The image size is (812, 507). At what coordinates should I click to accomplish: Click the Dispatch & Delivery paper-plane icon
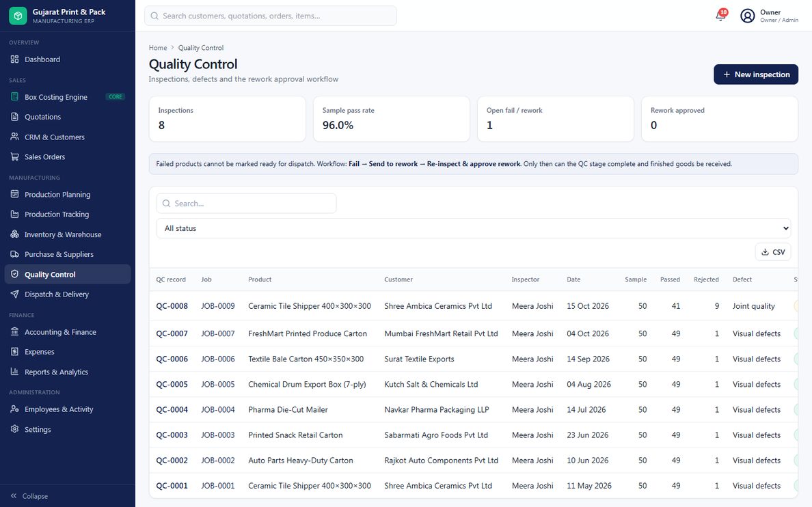[14, 294]
